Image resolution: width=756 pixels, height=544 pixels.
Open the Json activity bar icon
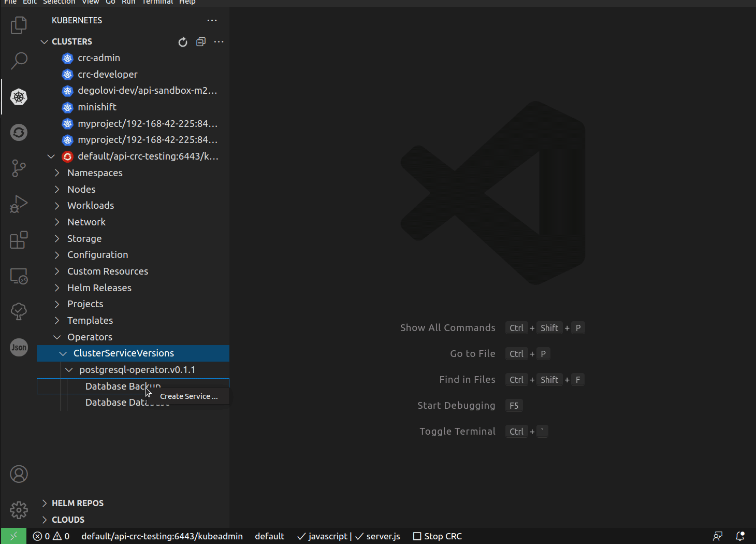(x=19, y=347)
